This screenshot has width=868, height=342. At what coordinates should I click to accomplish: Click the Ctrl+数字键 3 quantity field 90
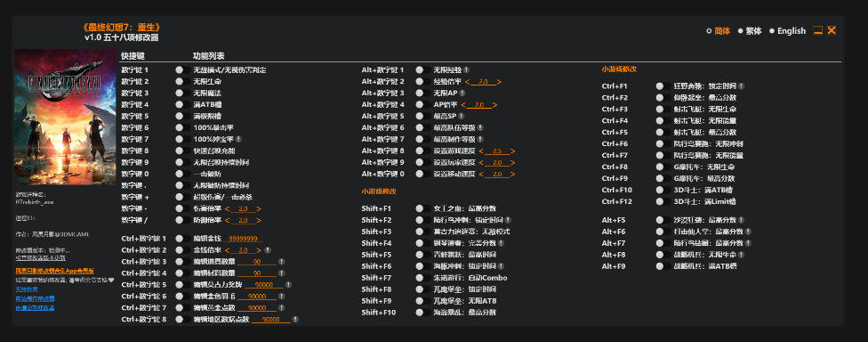point(257,262)
